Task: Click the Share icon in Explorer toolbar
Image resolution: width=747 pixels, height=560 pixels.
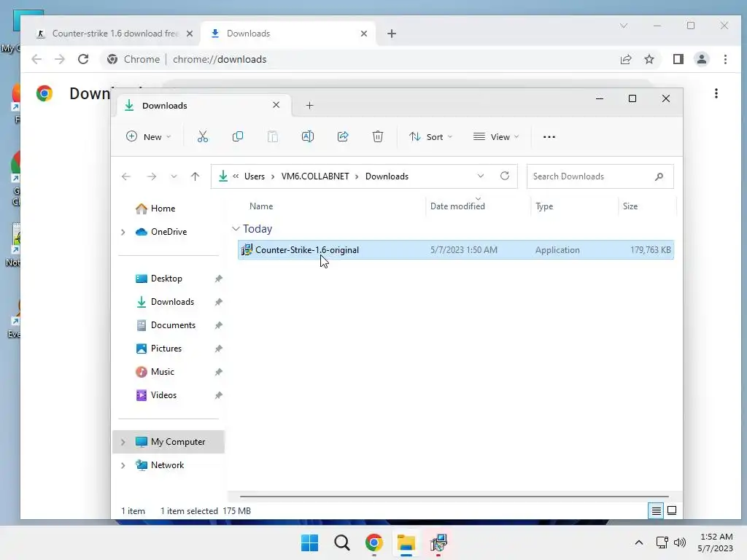Action: pyautogui.click(x=343, y=136)
